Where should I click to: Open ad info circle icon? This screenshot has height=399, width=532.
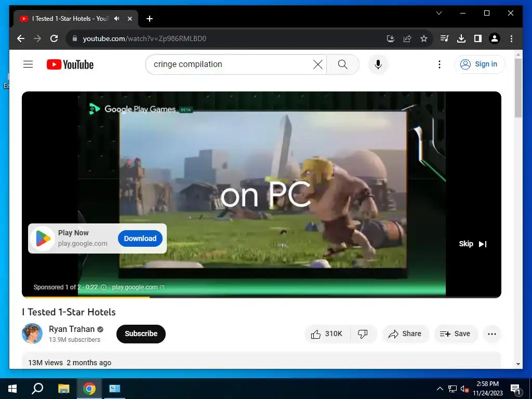coord(104,287)
